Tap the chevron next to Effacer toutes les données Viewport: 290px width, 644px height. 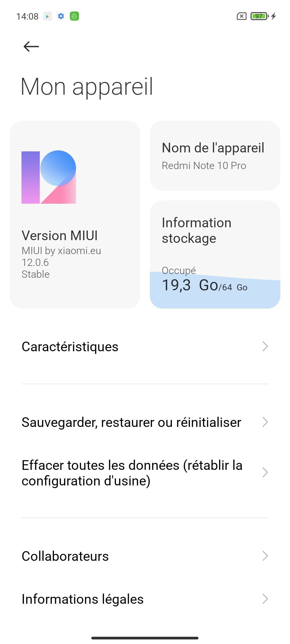pos(265,473)
